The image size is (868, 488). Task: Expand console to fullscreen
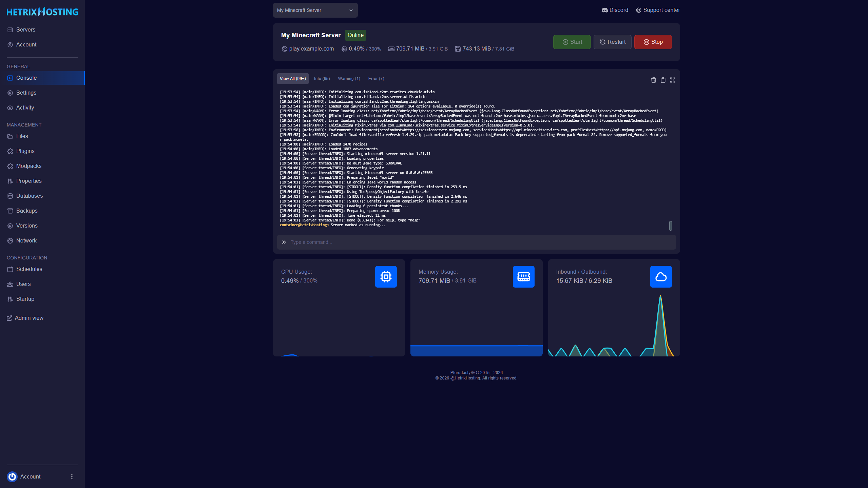point(672,80)
